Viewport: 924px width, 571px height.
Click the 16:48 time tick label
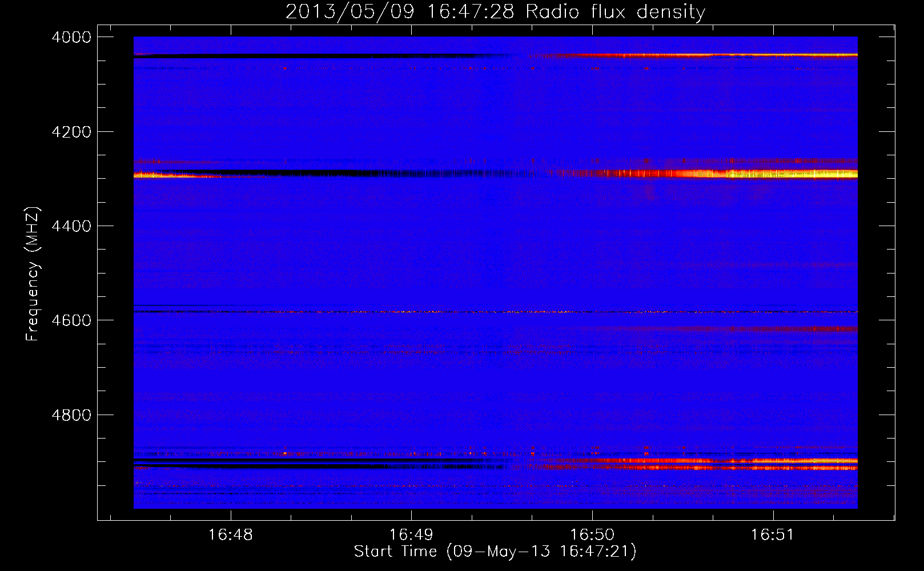(x=230, y=534)
